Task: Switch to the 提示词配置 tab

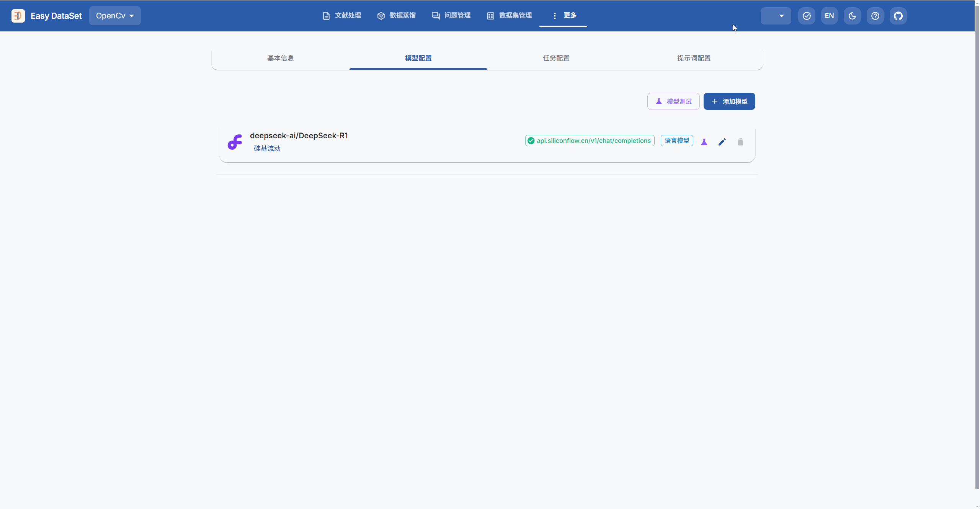Action: click(x=694, y=58)
